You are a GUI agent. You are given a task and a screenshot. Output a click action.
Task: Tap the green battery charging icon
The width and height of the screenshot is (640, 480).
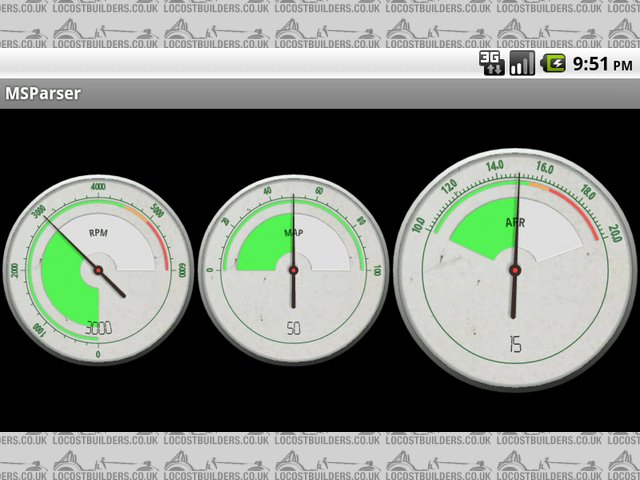tap(553, 64)
